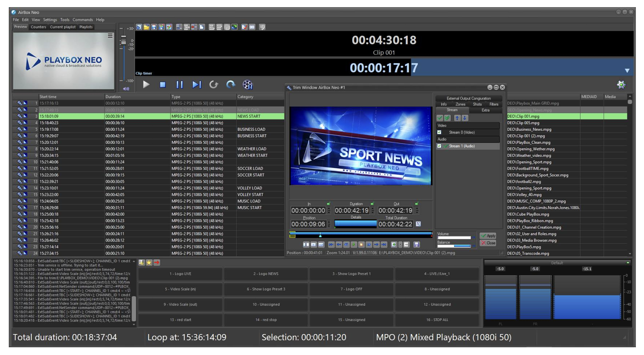The width and height of the screenshot is (644, 355).
Task: Open the small dropdown arrow in Trim toolbar
Action: pyautogui.click(x=400, y=244)
